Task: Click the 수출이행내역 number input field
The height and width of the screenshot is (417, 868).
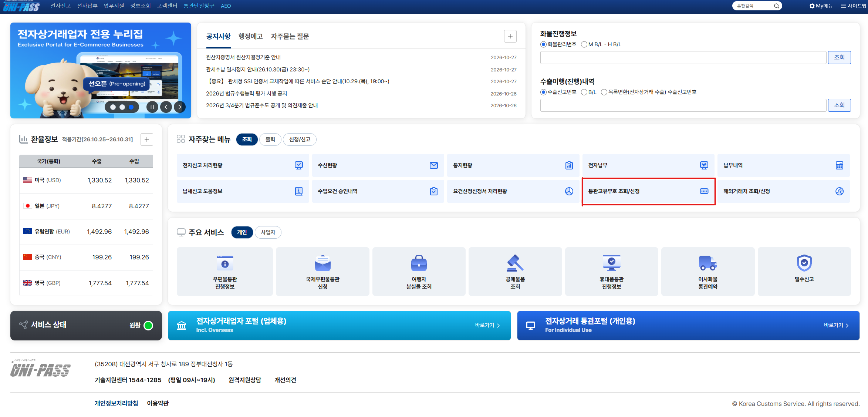Action: click(x=683, y=105)
